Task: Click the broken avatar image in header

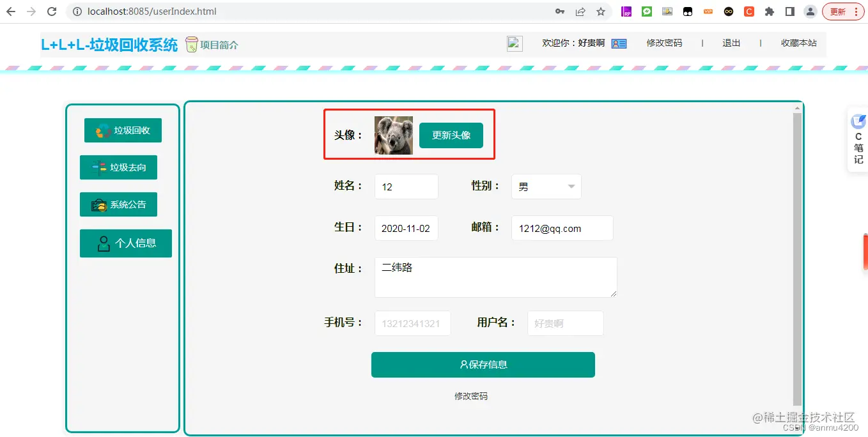Action: [x=515, y=43]
